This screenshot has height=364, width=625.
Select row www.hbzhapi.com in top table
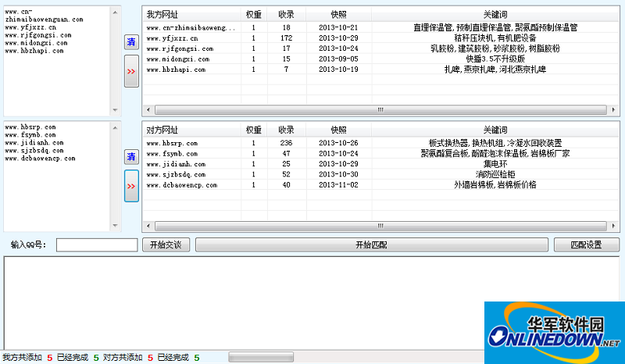[x=380, y=70]
